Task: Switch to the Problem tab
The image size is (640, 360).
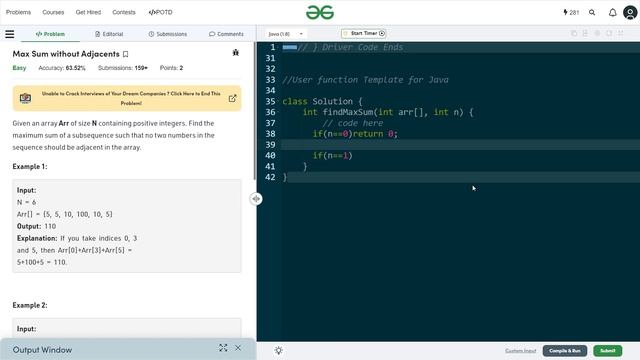Action: 50,34
